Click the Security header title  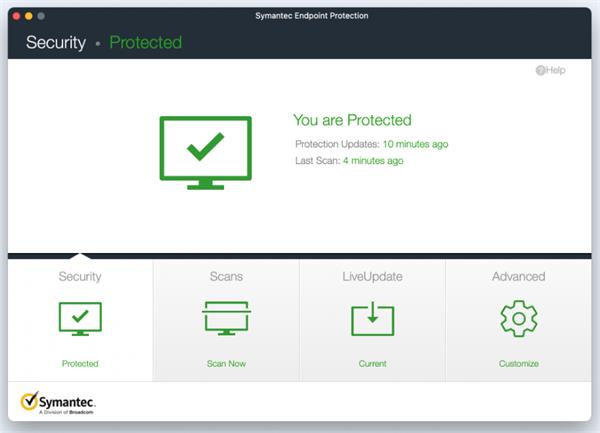(56, 42)
